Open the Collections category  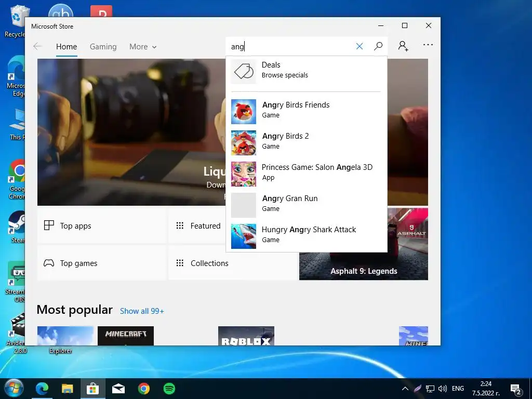[233, 263]
